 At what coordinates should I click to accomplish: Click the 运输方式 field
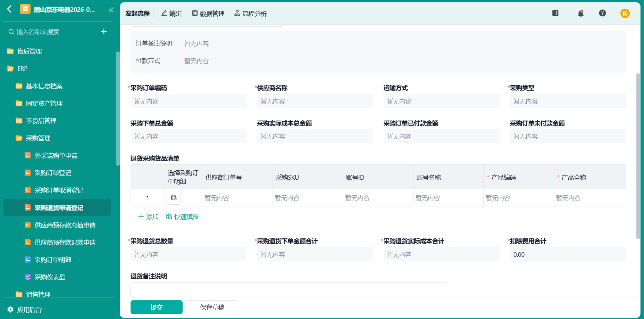point(441,101)
